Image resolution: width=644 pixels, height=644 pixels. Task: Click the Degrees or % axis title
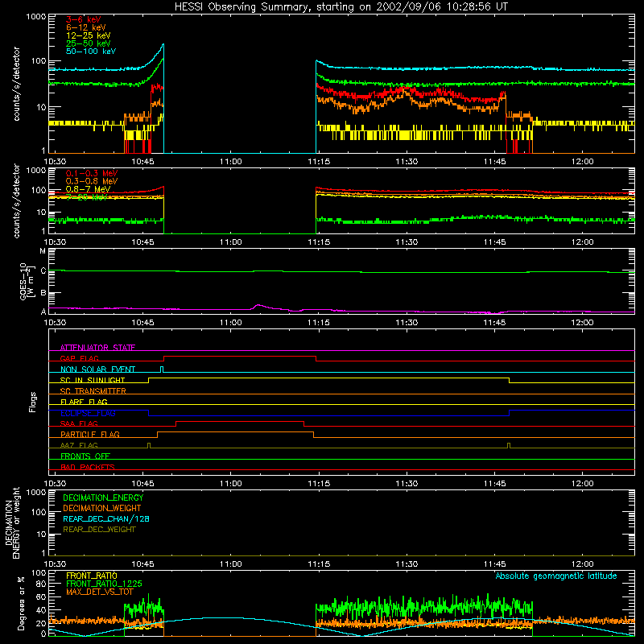(21, 603)
